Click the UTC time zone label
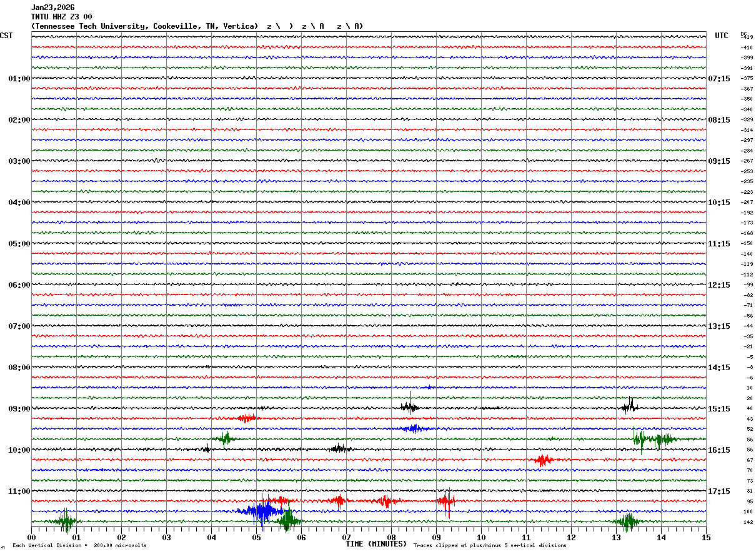The image size is (756, 554). click(722, 36)
